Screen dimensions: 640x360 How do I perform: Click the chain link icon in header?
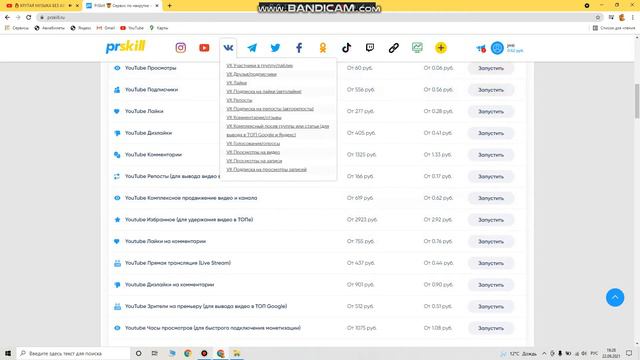(393, 48)
